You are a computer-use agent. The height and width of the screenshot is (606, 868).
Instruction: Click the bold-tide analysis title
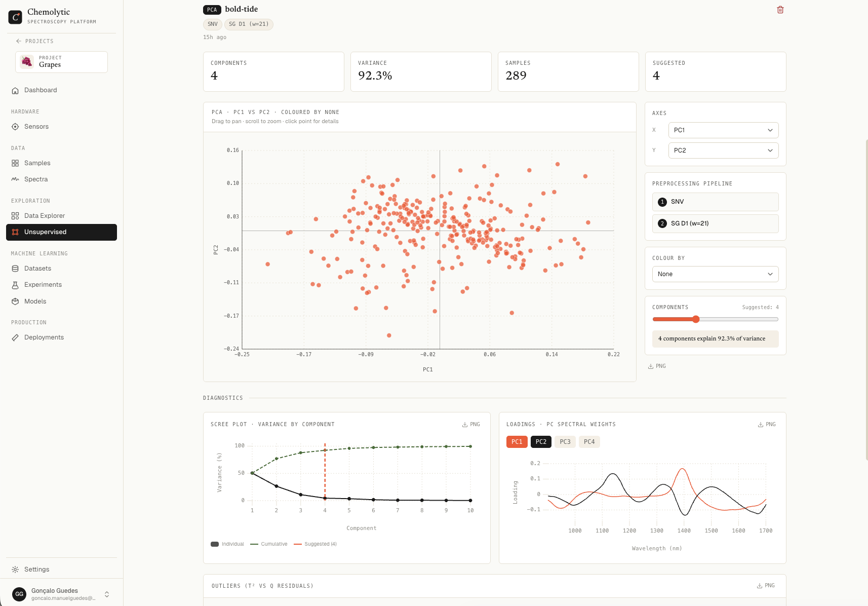[x=242, y=9]
